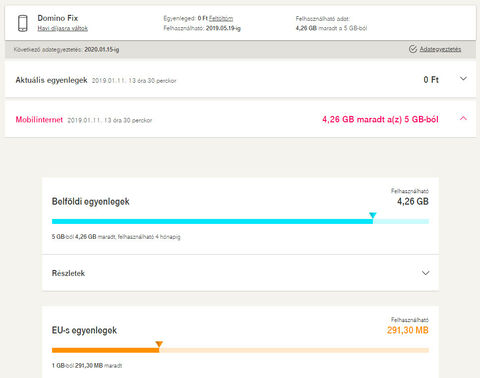
Task: Click the 4,26 GB maradt a(z) 5 GB-ból summary
Action: pyautogui.click(x=380, y=119)
